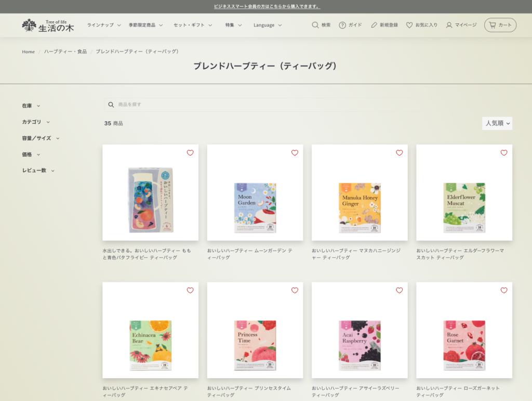The image size is (532, 401).
Task: Favorite the Manuka Honey Ginger tea heart
Action: click(x=400, y=153)
